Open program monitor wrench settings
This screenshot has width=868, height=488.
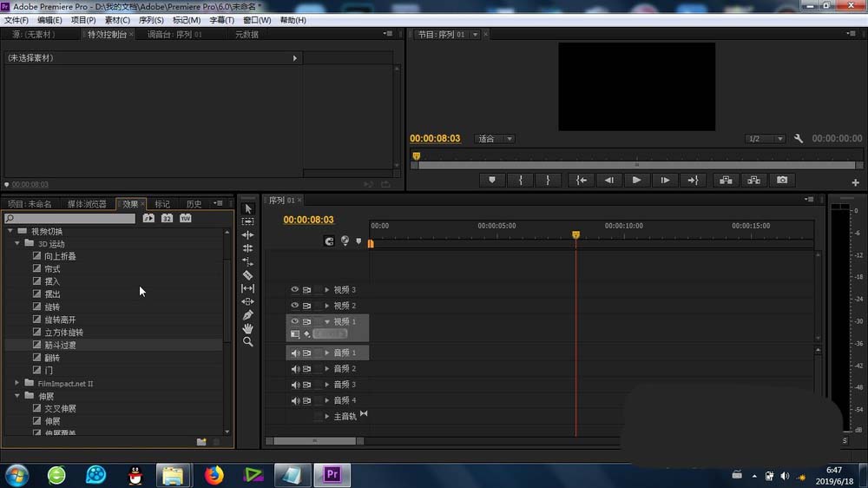point(799,139)
